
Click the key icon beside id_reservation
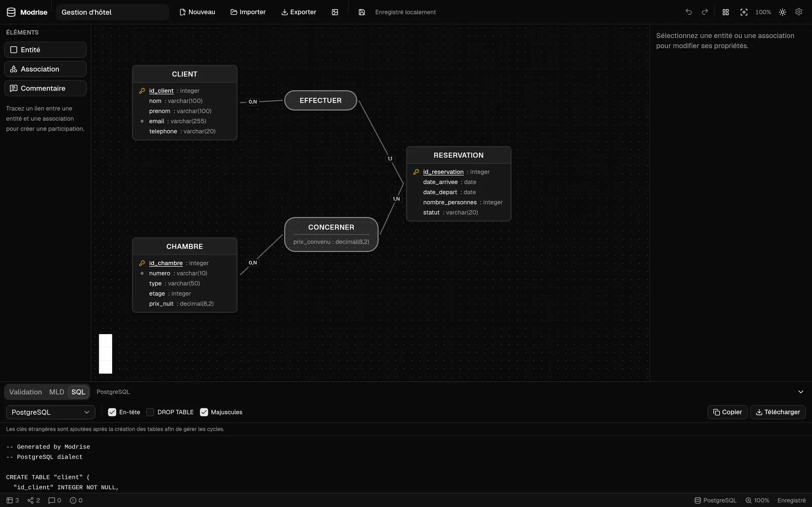tap(416, 172)
